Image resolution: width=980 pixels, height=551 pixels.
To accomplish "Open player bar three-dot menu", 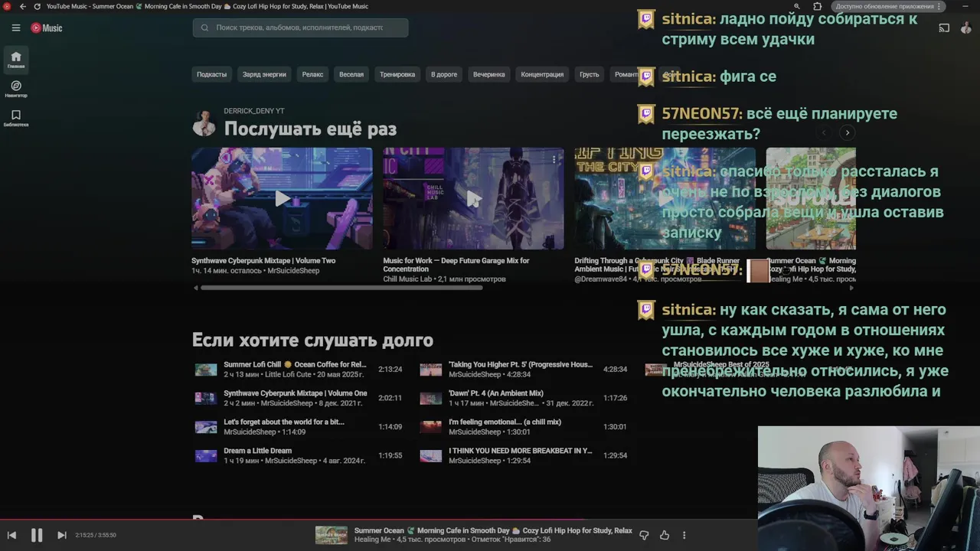I will [x=684, y=535].
